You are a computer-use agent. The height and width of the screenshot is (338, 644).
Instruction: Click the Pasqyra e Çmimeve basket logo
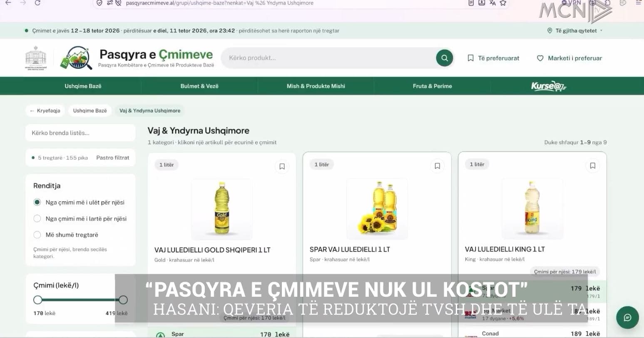coord(76,58)
